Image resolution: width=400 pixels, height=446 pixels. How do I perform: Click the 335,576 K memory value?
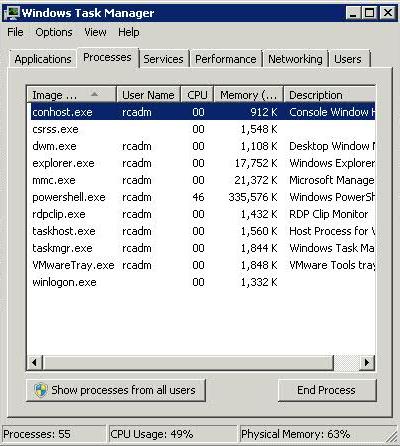(253, 197)
